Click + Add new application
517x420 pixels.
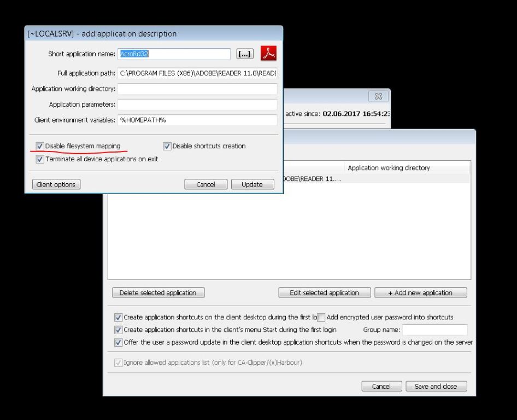point(420,293)
